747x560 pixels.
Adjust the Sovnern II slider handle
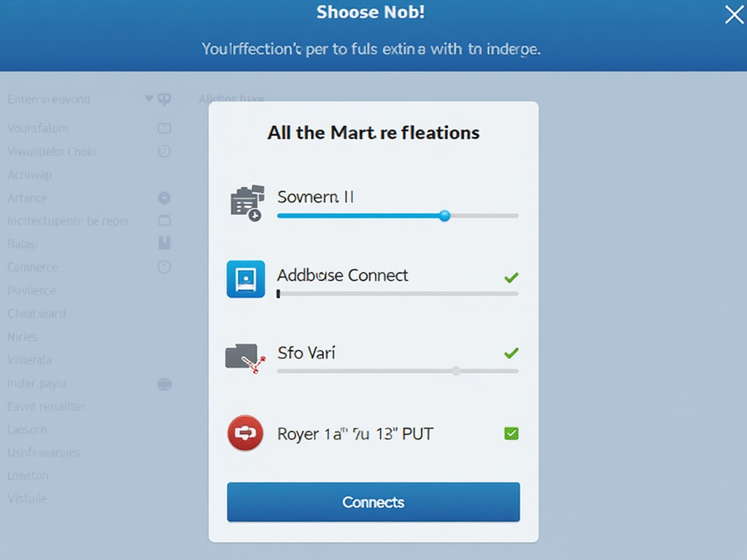pyautogui.click(x=444, y=216)
